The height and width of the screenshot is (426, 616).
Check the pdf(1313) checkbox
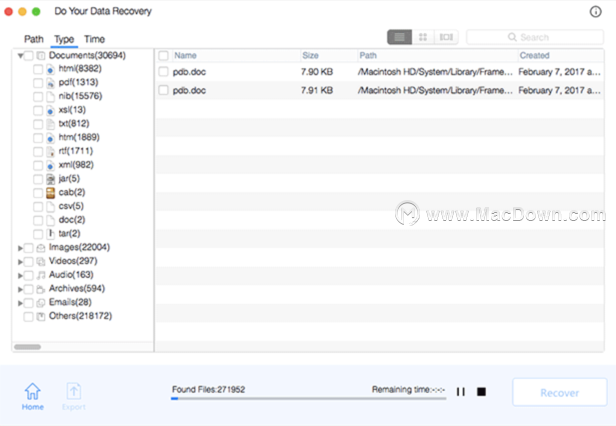tap(38, 83)
